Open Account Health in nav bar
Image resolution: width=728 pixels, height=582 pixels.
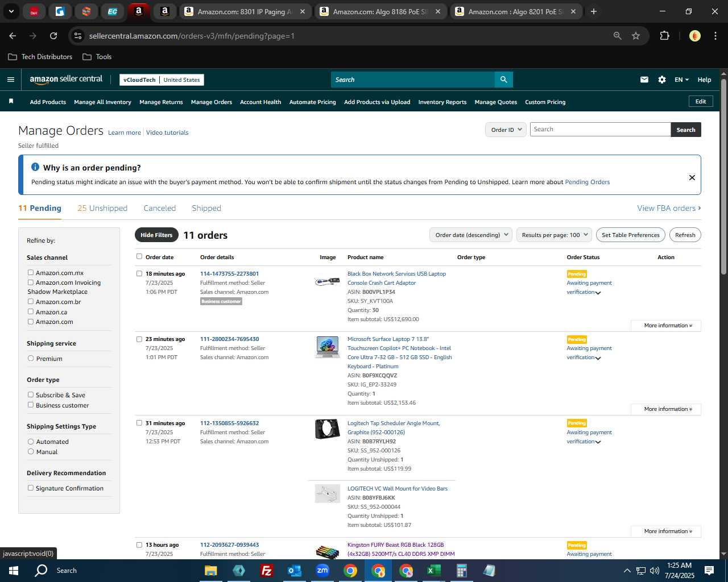[260, 102]
